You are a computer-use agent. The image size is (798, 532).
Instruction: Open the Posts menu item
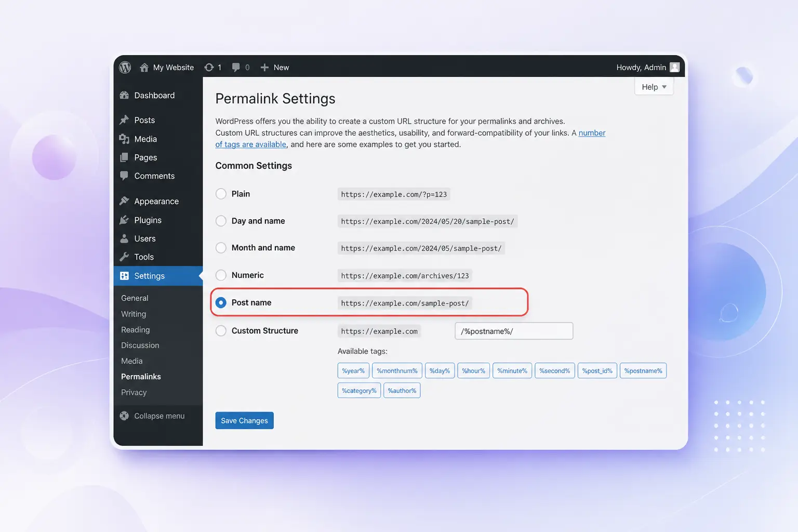click(x=144, y=120)
